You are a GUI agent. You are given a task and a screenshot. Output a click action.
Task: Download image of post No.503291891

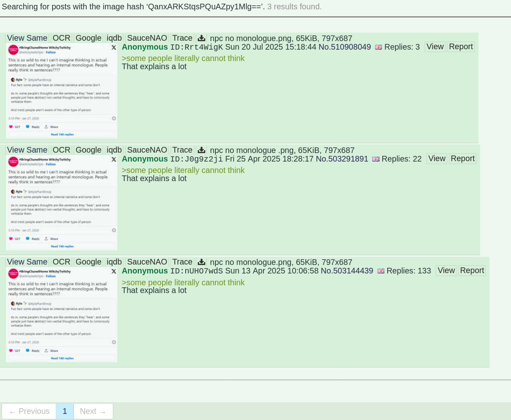click(x=201, y=150)
